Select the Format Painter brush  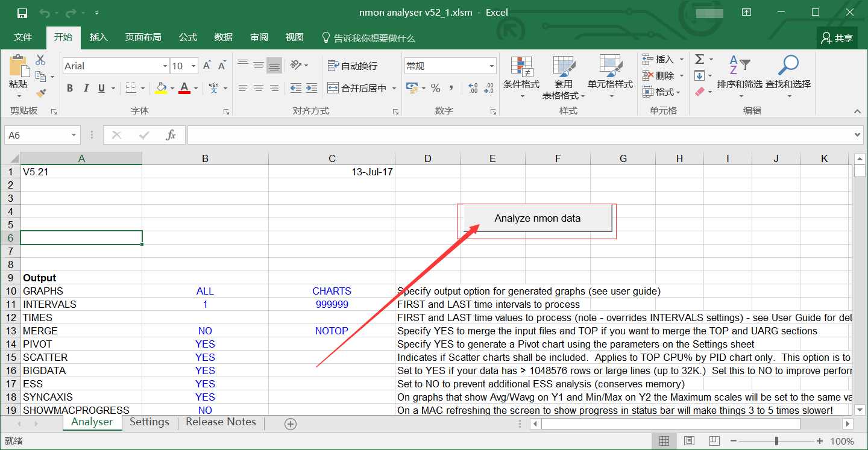tap(40, 93)
